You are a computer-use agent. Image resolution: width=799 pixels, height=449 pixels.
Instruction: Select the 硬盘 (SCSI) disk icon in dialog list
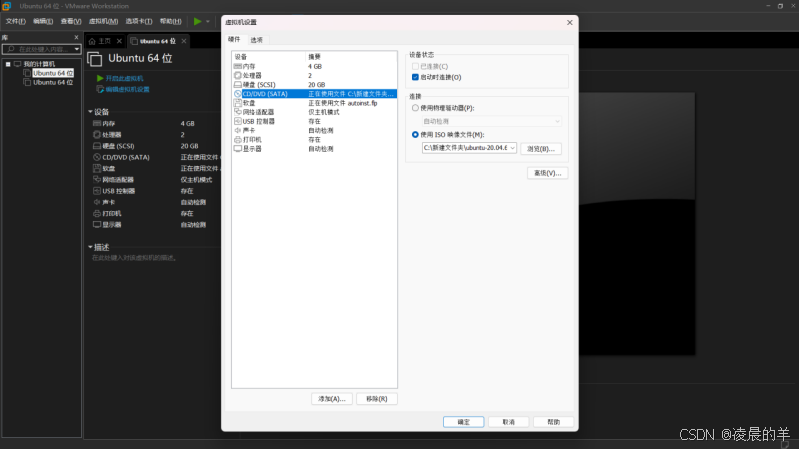click(x=237, y=85)
